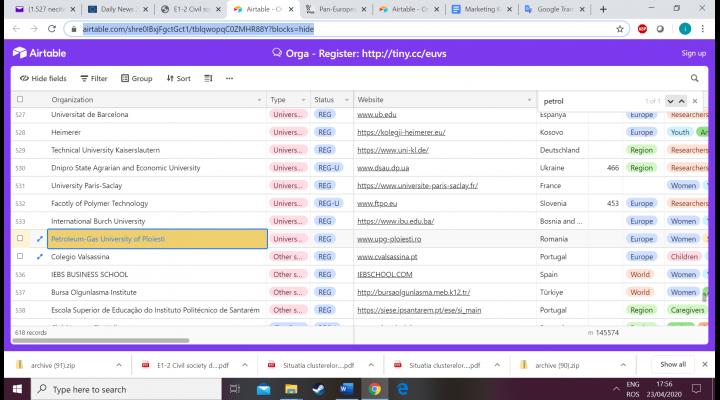Open www.upg-ploiesti.ro link
Viewport: 720px width, 400px height.
[x=389, y=239]
